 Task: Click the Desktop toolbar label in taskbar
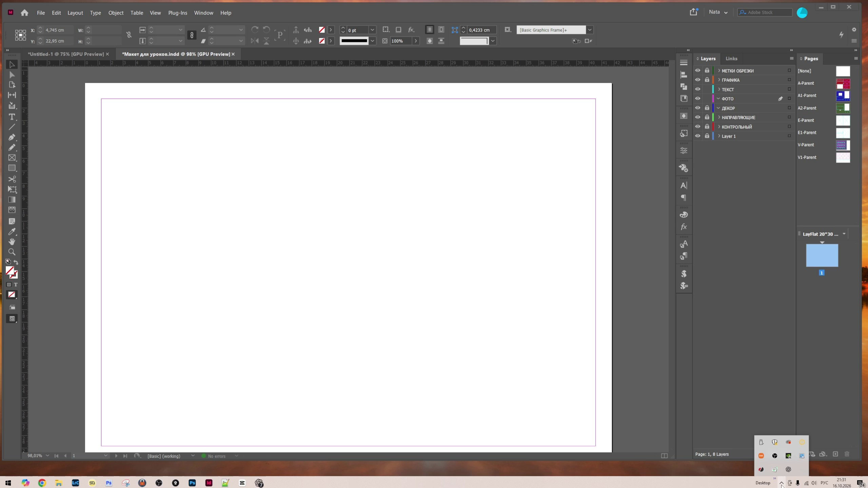click(763, 483)
